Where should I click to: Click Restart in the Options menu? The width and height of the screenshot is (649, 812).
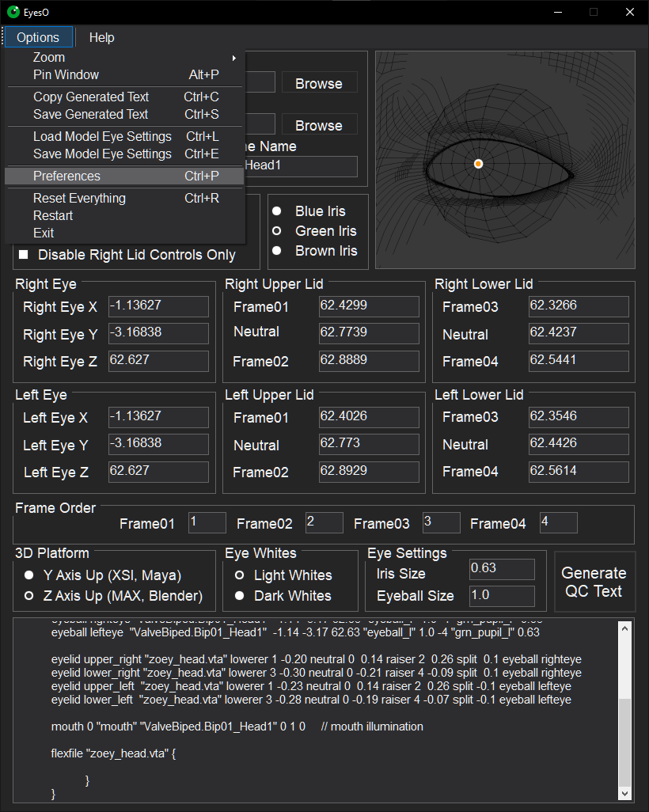124,215
